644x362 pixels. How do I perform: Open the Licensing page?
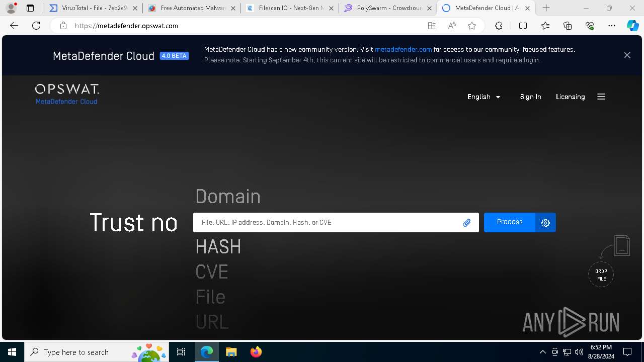pyautogui.click(x=570, y=97)
